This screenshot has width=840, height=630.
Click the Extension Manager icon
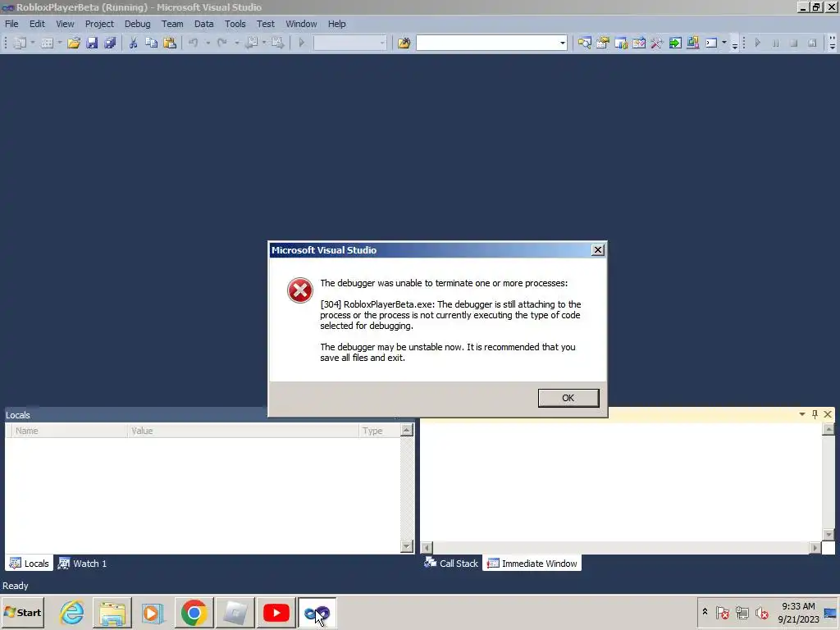(692, 43)
